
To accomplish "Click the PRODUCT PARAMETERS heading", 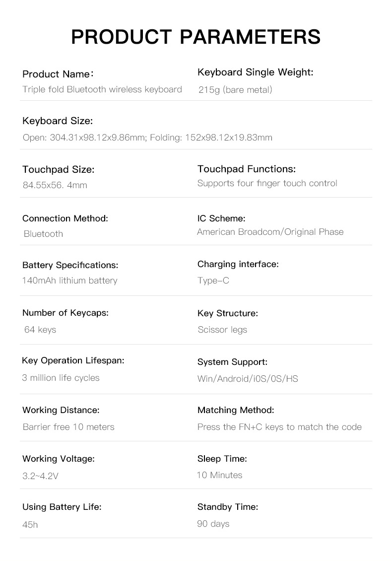I will point(196,37).
